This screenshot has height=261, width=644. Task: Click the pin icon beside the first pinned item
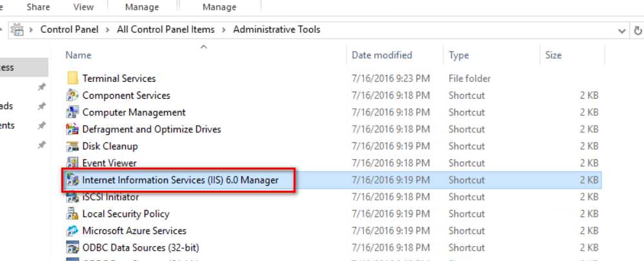pyautogui.click(x=41, y=87)
